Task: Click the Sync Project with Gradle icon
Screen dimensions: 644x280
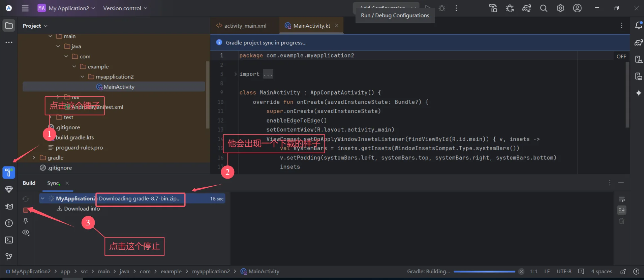Action: pos(527,8)
